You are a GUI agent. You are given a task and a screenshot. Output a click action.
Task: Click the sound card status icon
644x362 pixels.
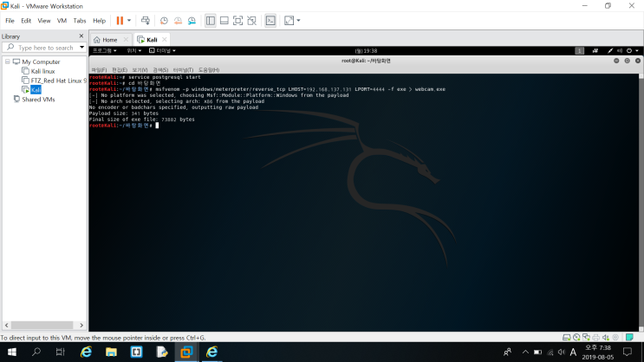pos(606,338)
